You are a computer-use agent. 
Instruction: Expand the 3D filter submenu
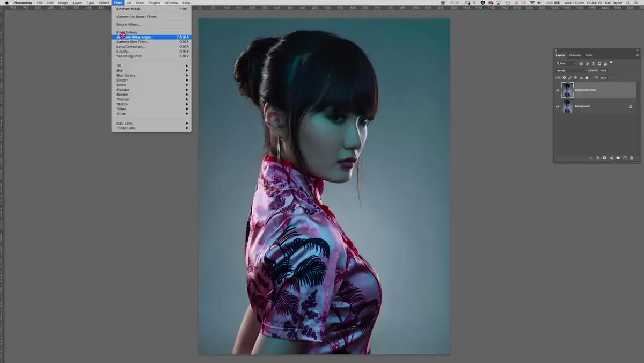click(151, 66)
